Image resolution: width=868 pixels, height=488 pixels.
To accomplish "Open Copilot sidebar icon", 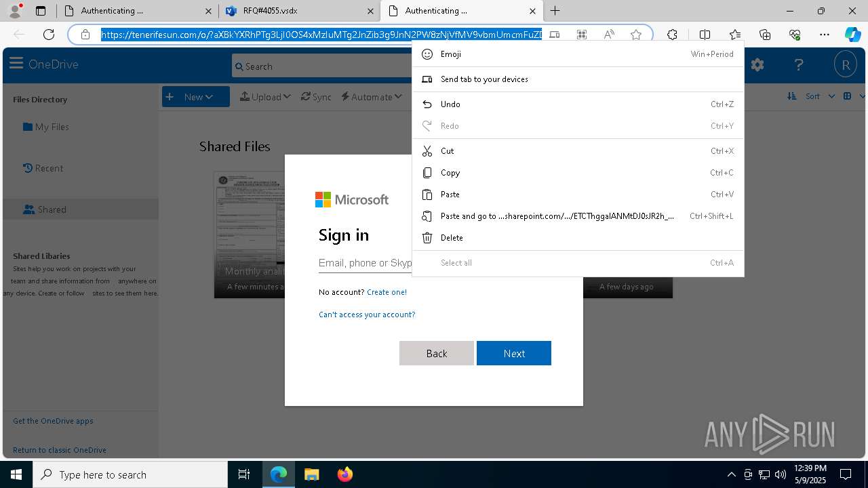I will click(852, 35).
